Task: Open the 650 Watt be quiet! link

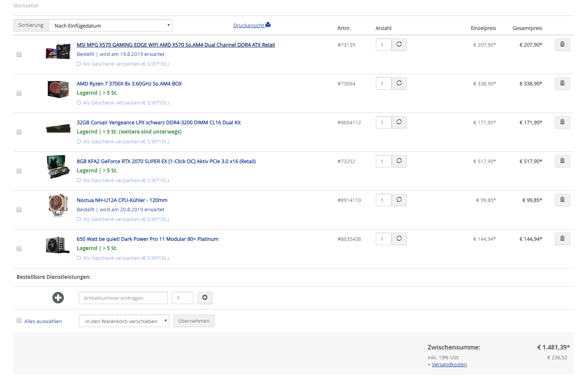Action: point(147,239)
